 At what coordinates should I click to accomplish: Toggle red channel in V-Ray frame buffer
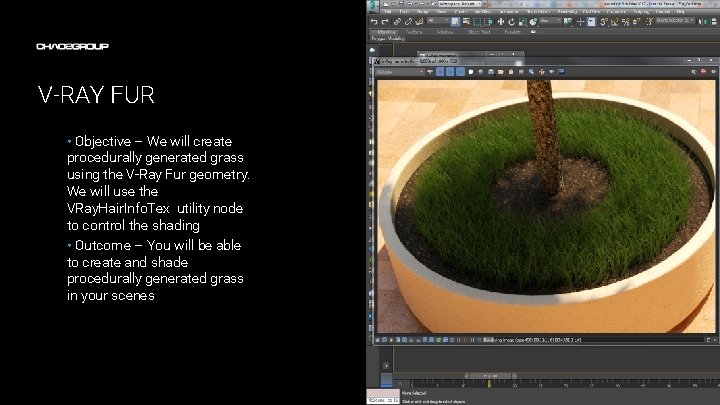click(x=440, y=72)
